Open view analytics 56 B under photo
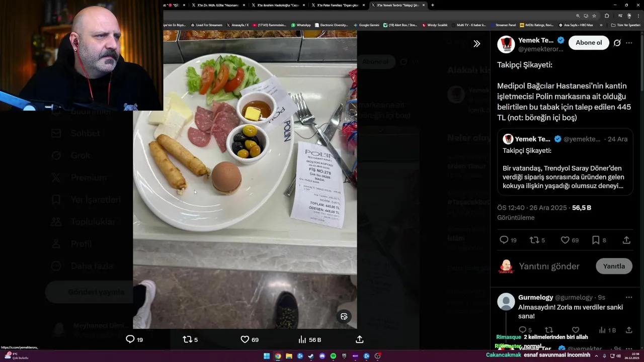This screenshot has width=644, height=362. [309, 339]
